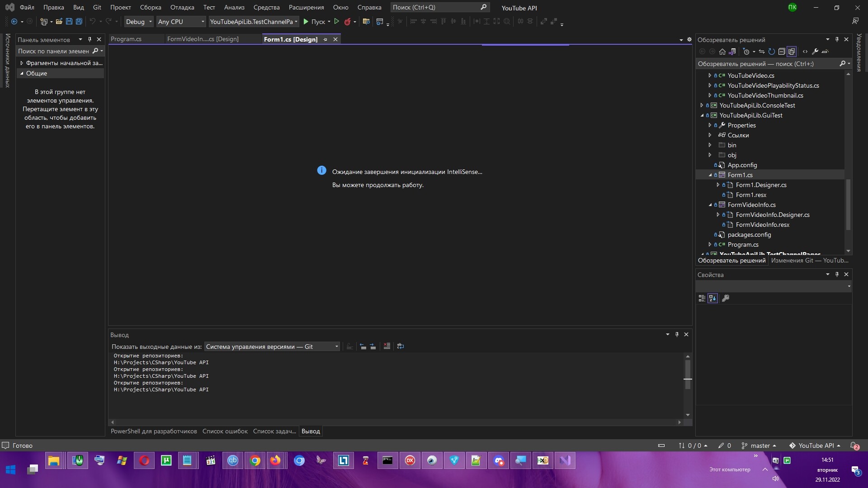Viewport: 868px width, 488px height.
Task: Open PowerShell для разработчиков tab
Action: coord(154,431)
